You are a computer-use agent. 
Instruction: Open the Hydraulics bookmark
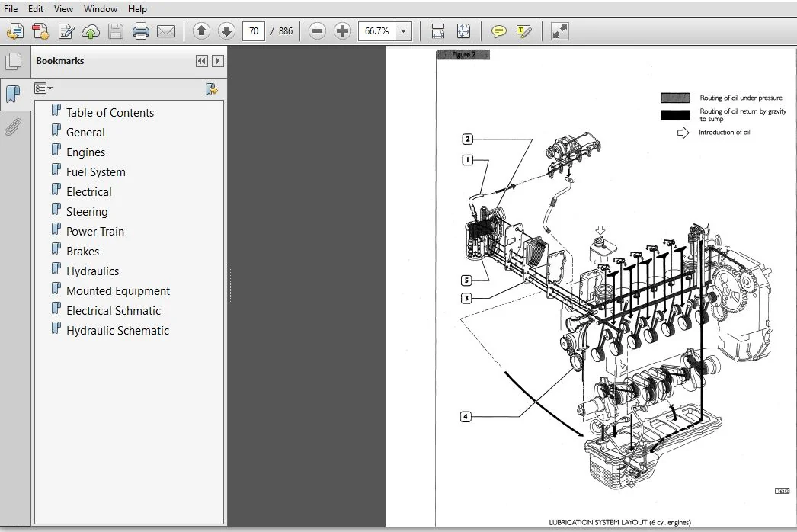point(92,271)
